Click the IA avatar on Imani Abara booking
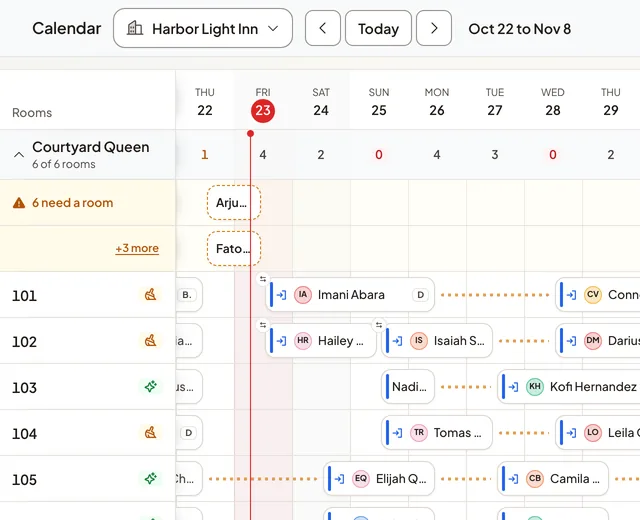 tap(303, 295)
